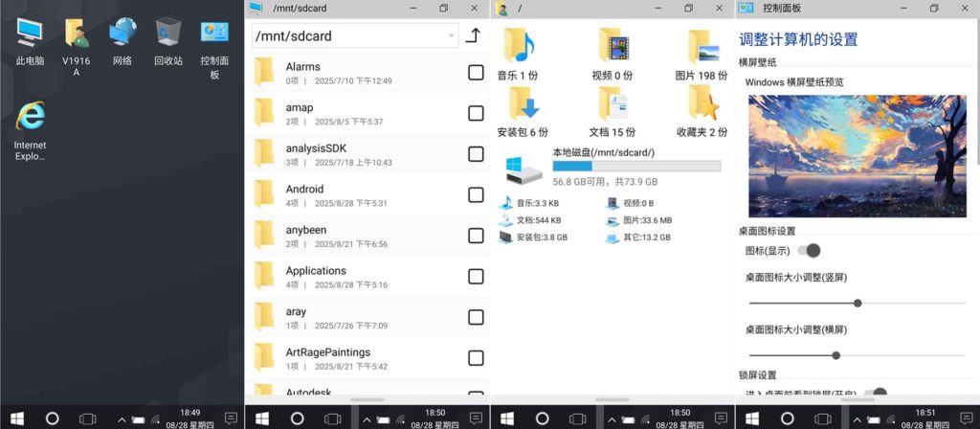This screenshot has width=980, height=429.
Task: Open the 文档 15 份 documents folder
Action: click(612, 102)
